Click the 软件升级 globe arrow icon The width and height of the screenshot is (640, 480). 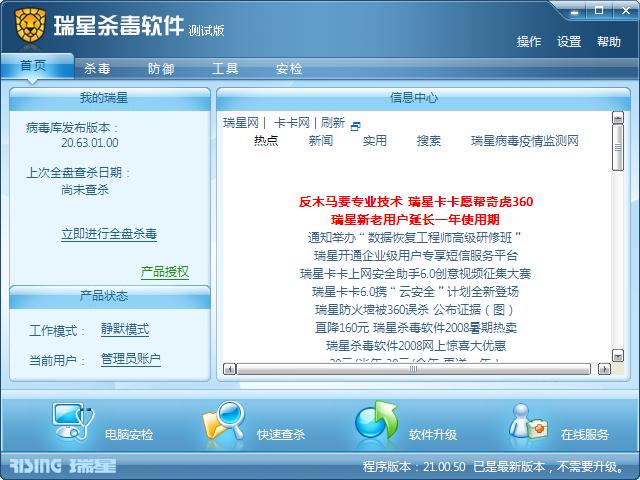376,420
